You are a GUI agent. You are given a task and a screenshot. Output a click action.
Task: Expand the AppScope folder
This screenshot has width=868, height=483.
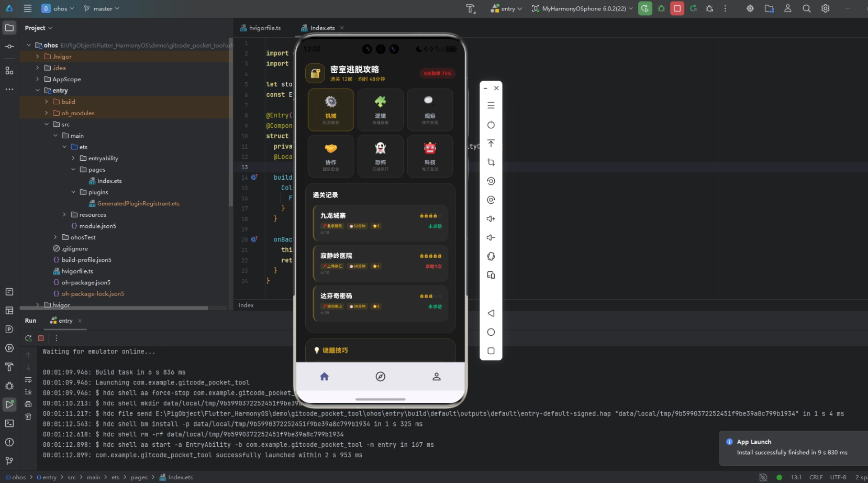pos(38,79)
